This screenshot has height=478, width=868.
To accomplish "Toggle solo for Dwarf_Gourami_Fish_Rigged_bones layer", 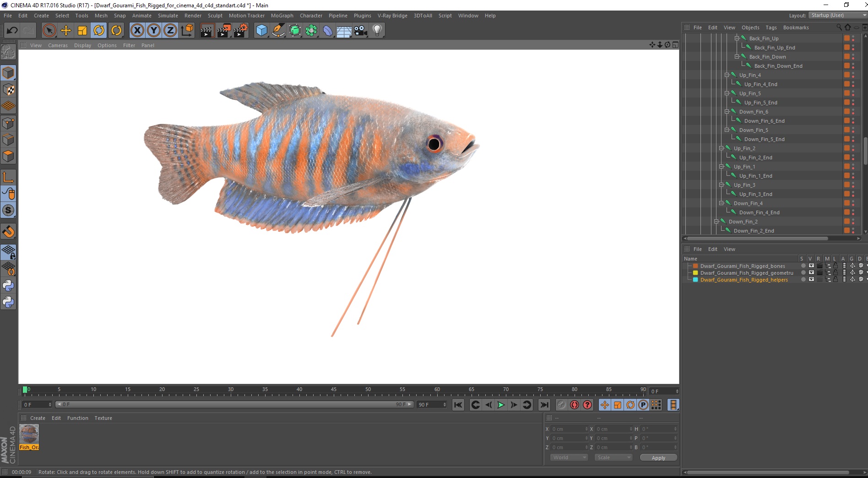I will (803, 266).
